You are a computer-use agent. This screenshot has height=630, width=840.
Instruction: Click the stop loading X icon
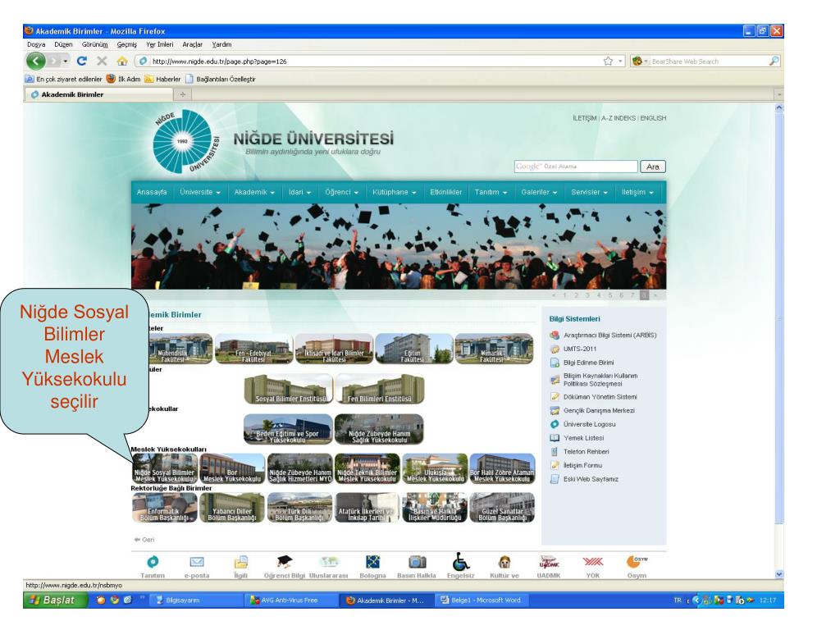102,61
